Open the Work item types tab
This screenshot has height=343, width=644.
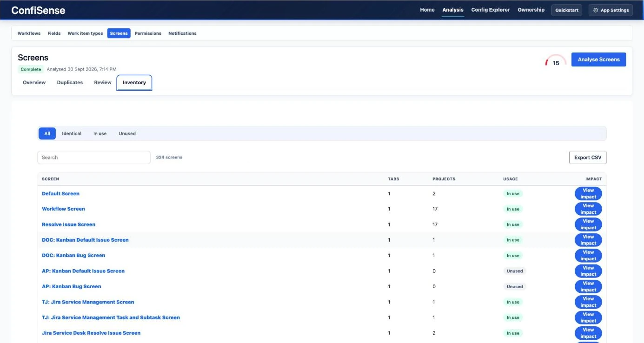[x=85, y=33]
